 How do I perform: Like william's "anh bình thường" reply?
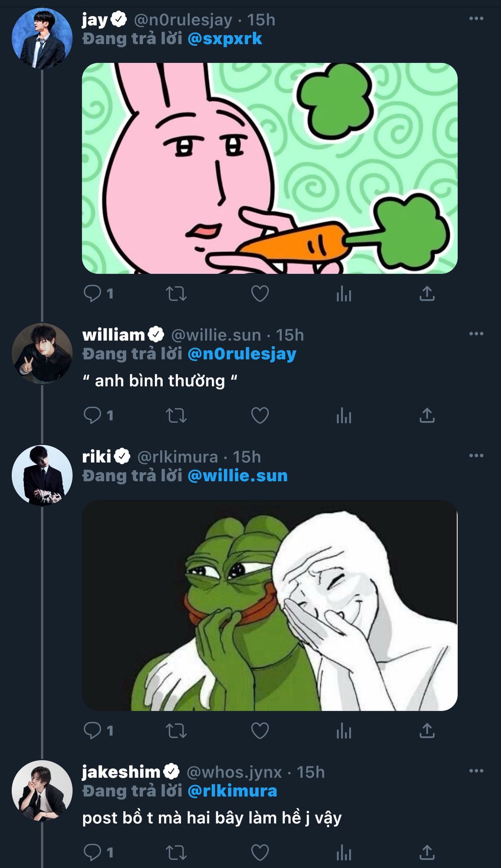click(260, 415)
